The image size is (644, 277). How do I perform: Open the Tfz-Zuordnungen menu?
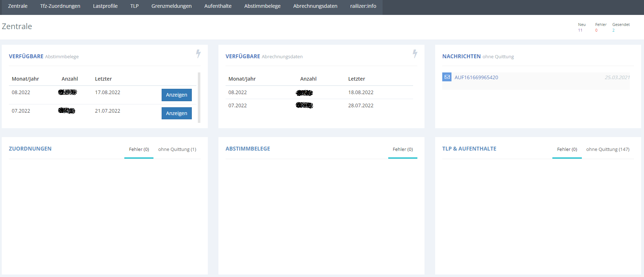click(60, 6)
